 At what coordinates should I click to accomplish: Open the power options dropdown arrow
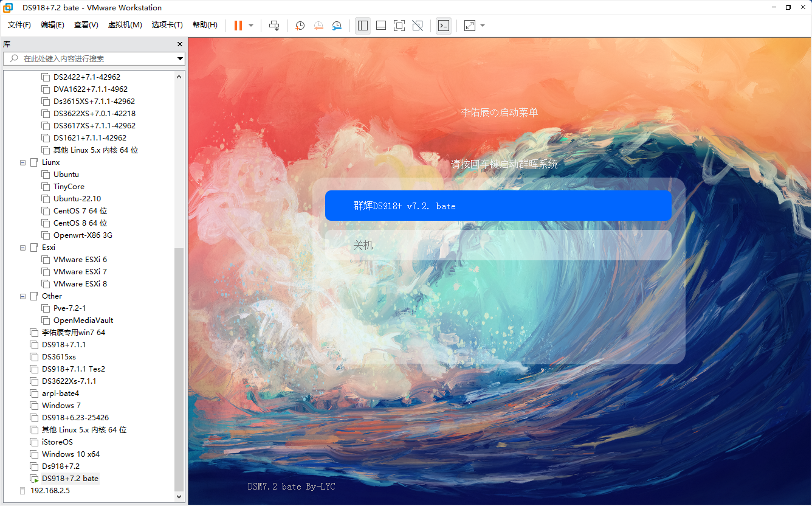tap(251, 26)
